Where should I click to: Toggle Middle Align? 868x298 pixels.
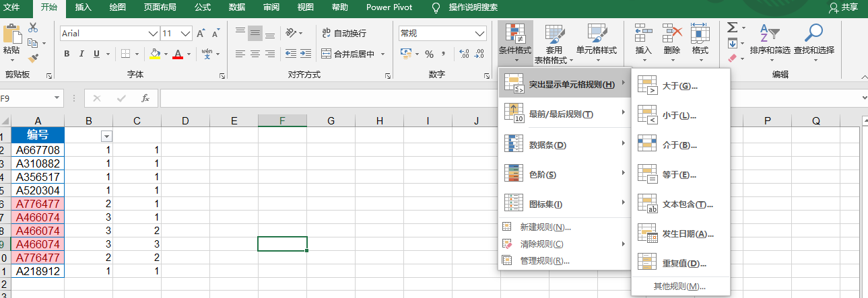point(255,33)
